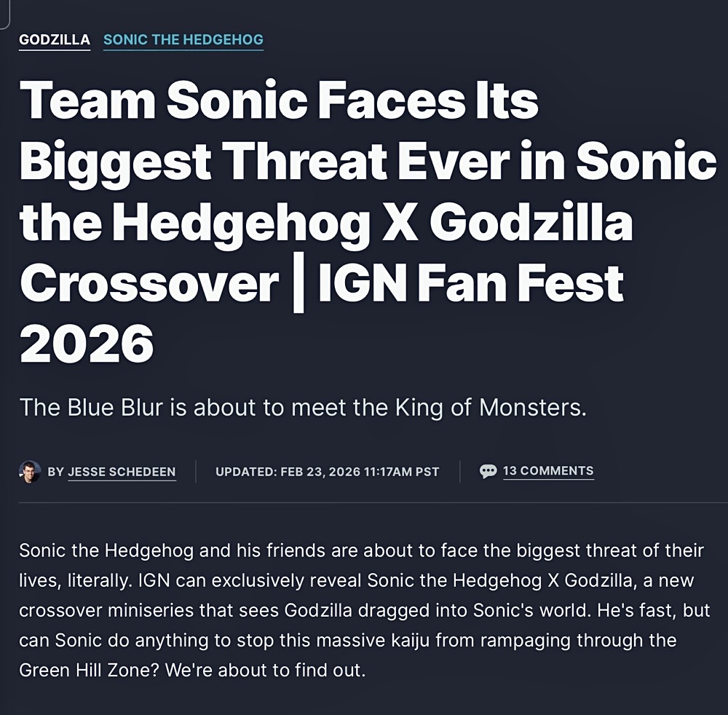Visit the SONIC THE HEDGEHOG tag link

(x=183, y=40)
